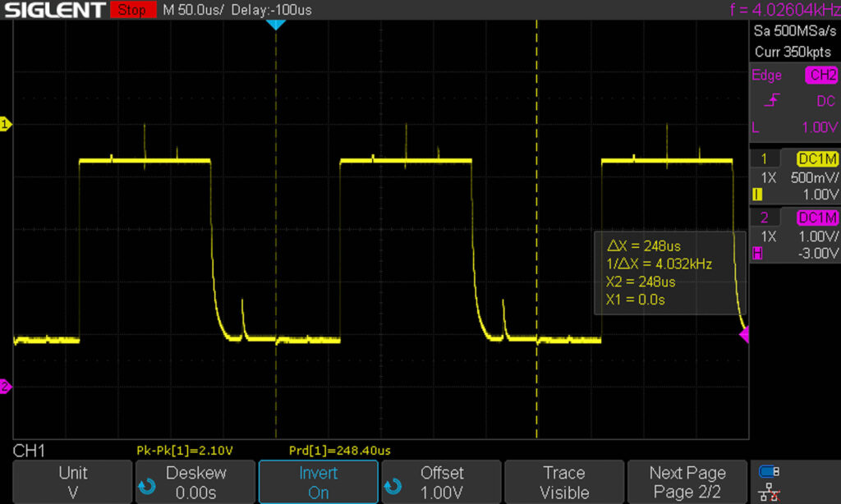
Task: Select the channel 1 ground level marker
Action: pyautogui.click(x=6, y=125)
